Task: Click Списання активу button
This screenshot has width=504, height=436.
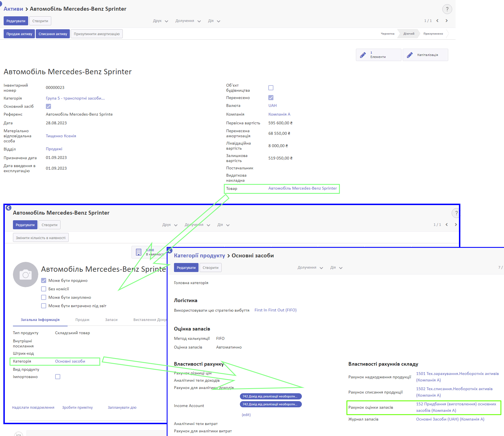Action: [x=53, y=34]
